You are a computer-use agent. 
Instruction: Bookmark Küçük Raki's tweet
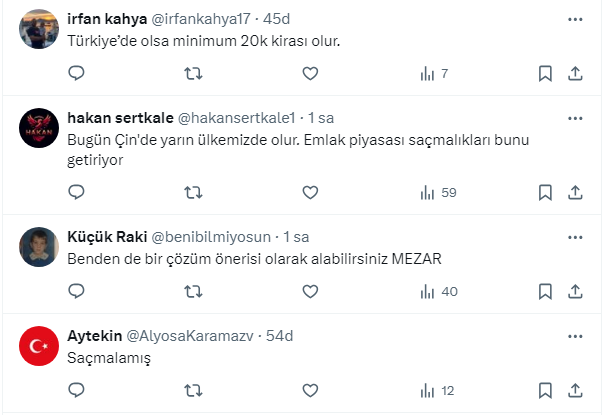coord(545,291)
